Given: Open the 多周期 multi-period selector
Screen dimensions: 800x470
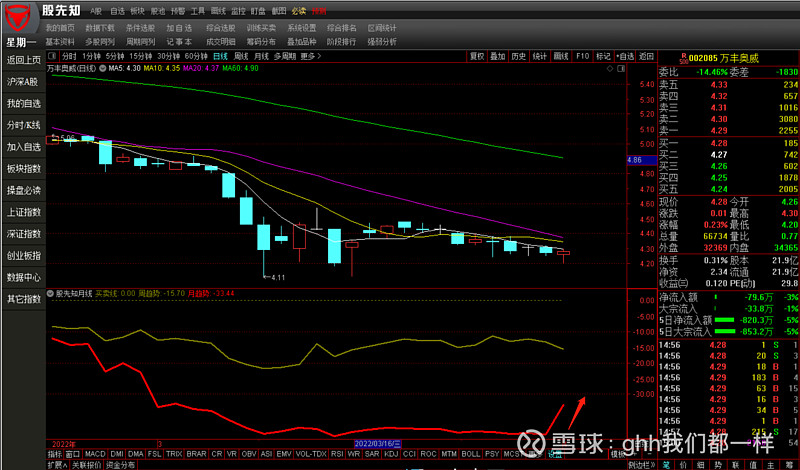Looking at the screenshot, I should point(283,57).
